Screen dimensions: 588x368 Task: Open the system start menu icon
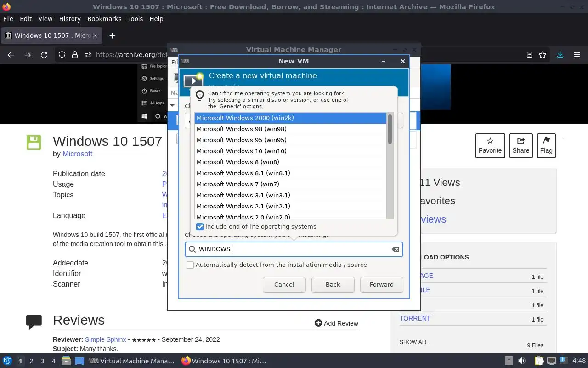[7, 361]
